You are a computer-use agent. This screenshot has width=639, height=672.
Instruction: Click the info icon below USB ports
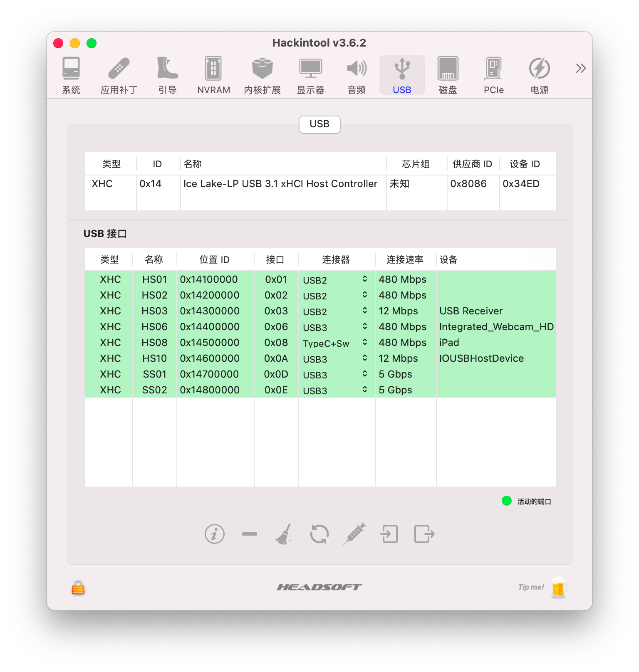coord(215,534)
